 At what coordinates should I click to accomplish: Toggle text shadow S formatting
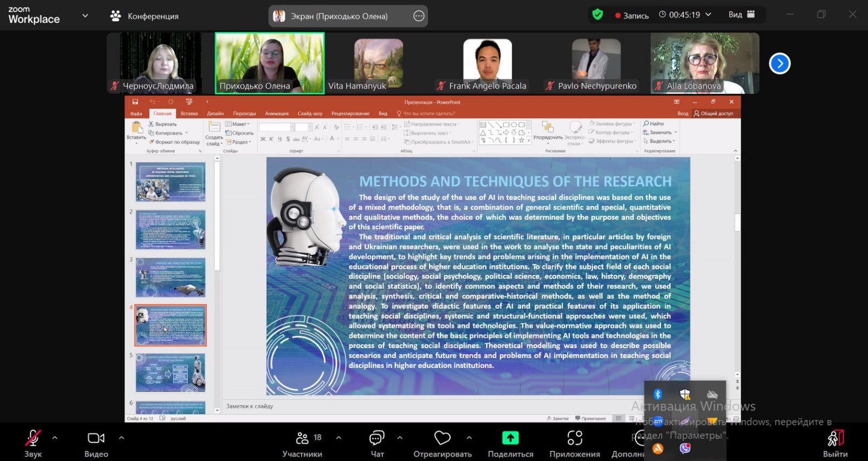288,139
